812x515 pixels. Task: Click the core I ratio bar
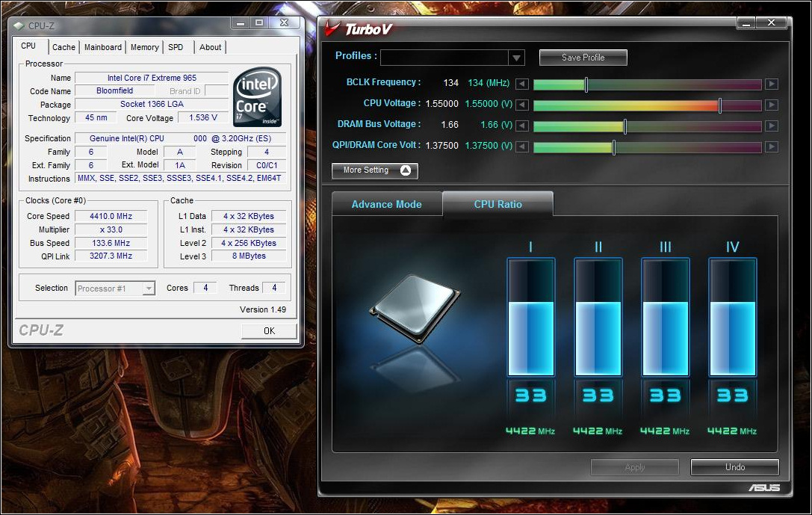click(x=530, y=317)
